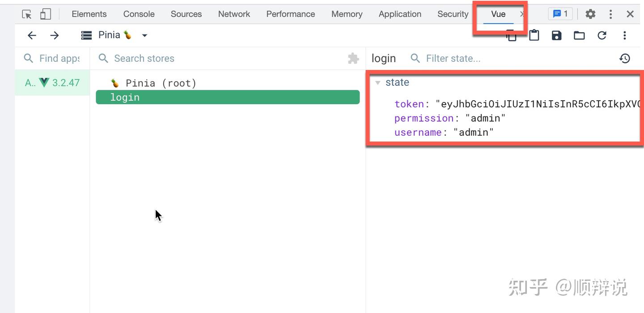Switch to the Network tab
Screen dimensions: 644x313
(x=234, y=14)
